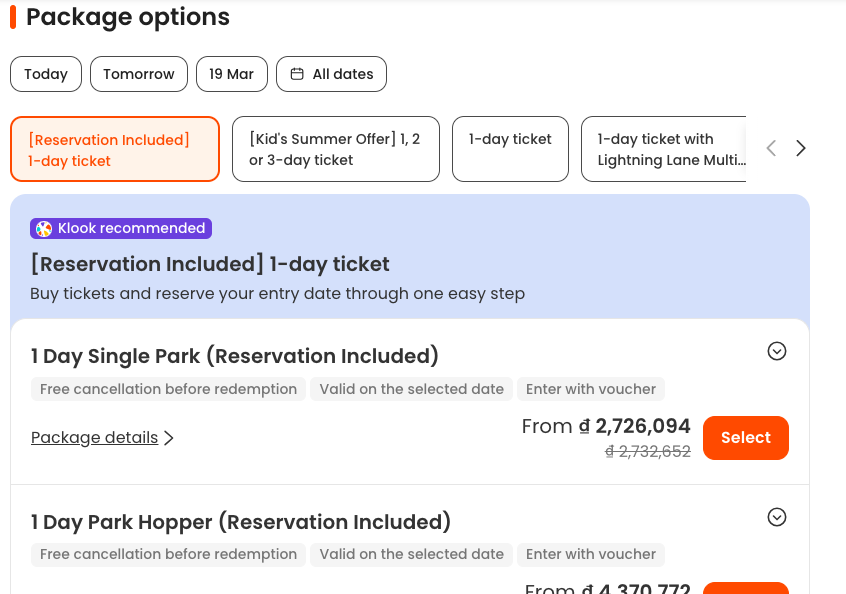Open the Kid's Summer Offer ticket tab
Image resolution: width=846 pixels, height=594 pixels.
[x=335, y=150]
